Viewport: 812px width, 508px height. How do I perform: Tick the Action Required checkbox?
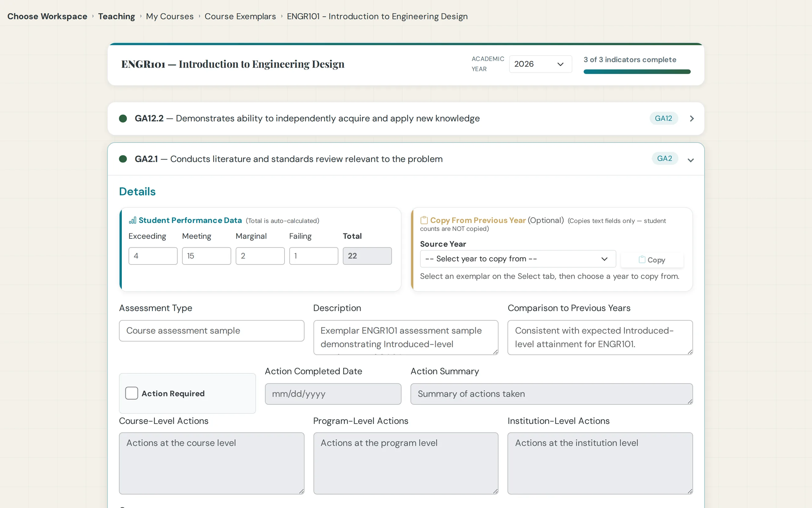[x=132, y=393]
